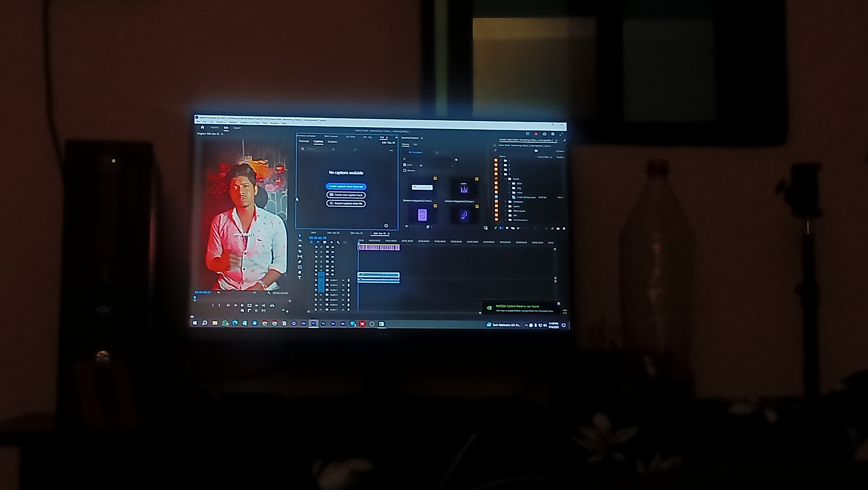
Task: Toggle track lock on Audio 5
Action: (x=316, y=300)
